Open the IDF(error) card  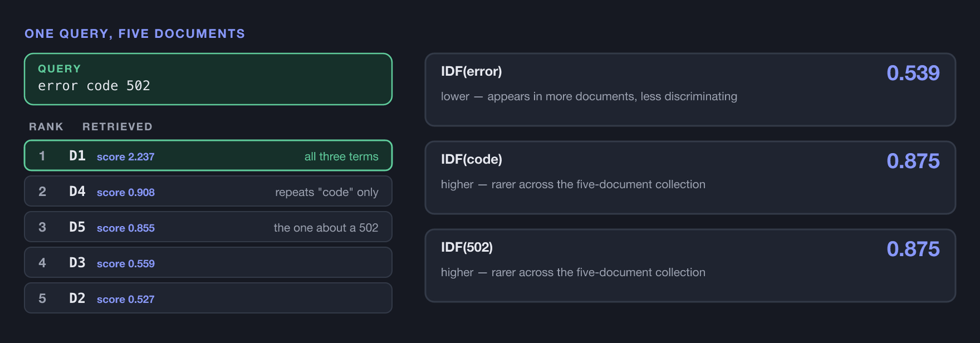tap(690, 89)
